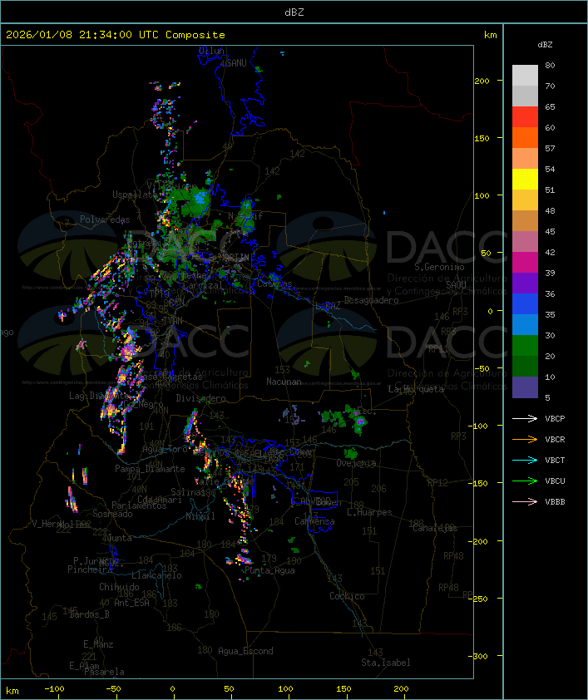This screenshot has width=588, height=700.
Task: Select the Polvaredas label on the map
Action: tap(105, 219)
